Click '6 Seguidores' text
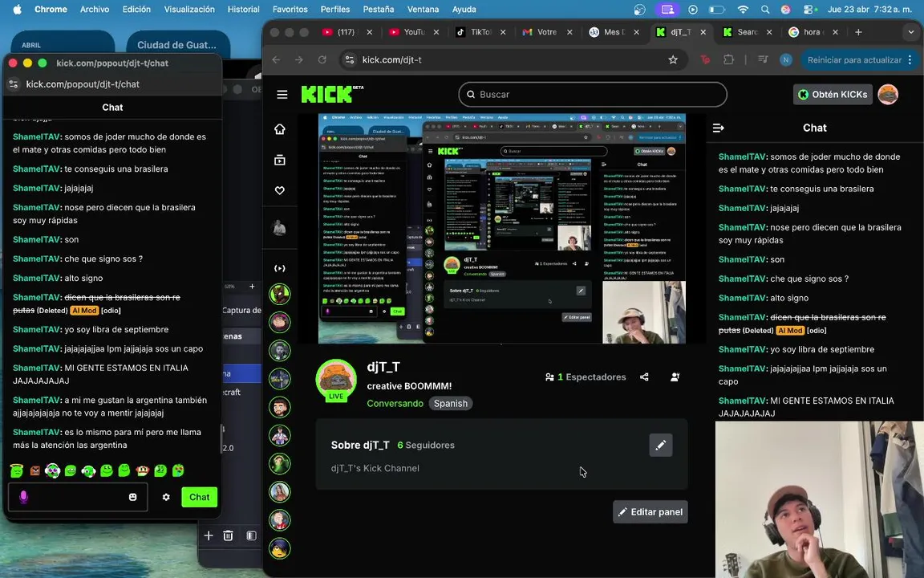 425,446
